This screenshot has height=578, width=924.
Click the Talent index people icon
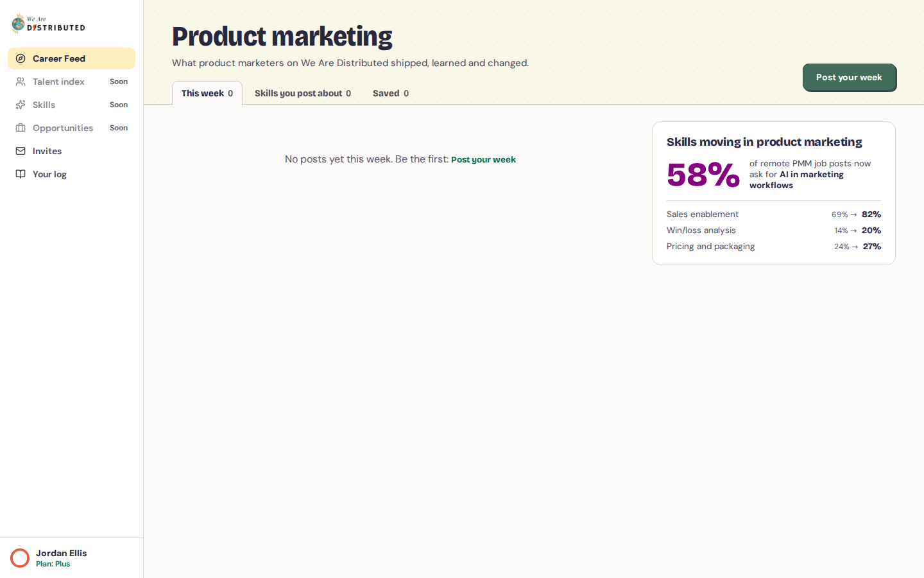(x=21, y=82)
